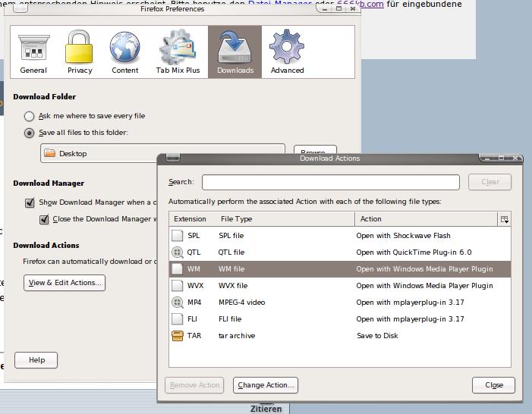Screen dimensions: 532x414
Task: Click the Clear search button
Action: (490, 182)
